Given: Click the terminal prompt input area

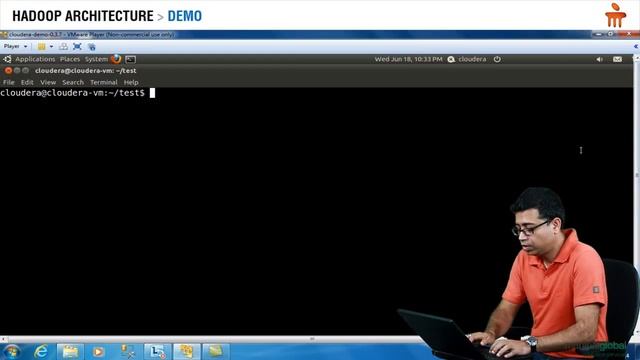Looking at the screenshot, I should point(152,93).
